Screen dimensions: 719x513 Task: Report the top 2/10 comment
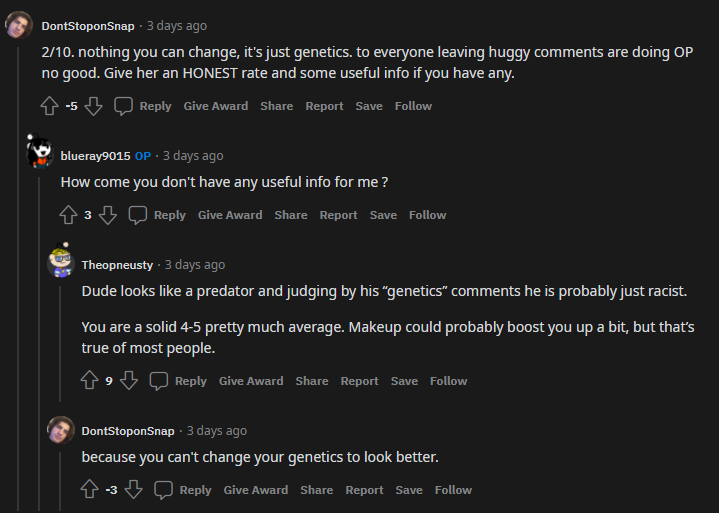click(x=324, y=106)
